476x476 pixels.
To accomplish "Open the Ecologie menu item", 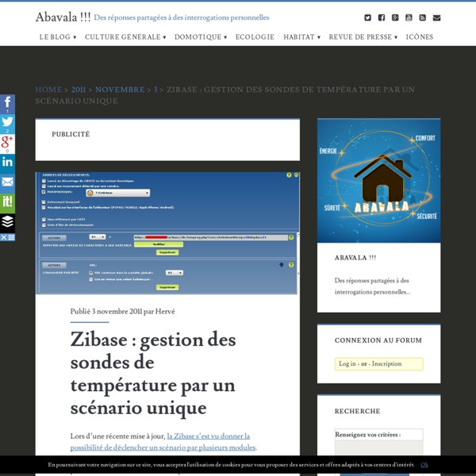I will (x=255, y=37).
